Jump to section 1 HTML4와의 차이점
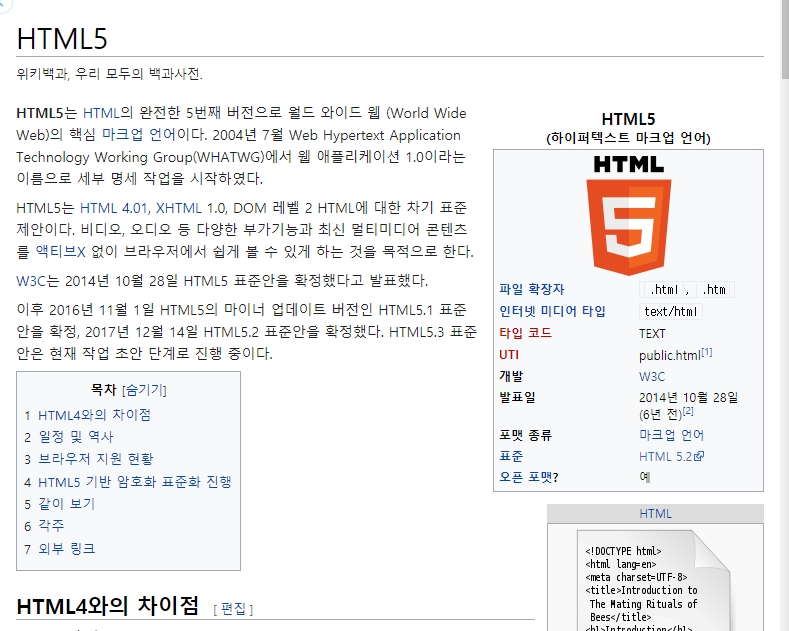The image size is (789, 631). click(94, 415)
